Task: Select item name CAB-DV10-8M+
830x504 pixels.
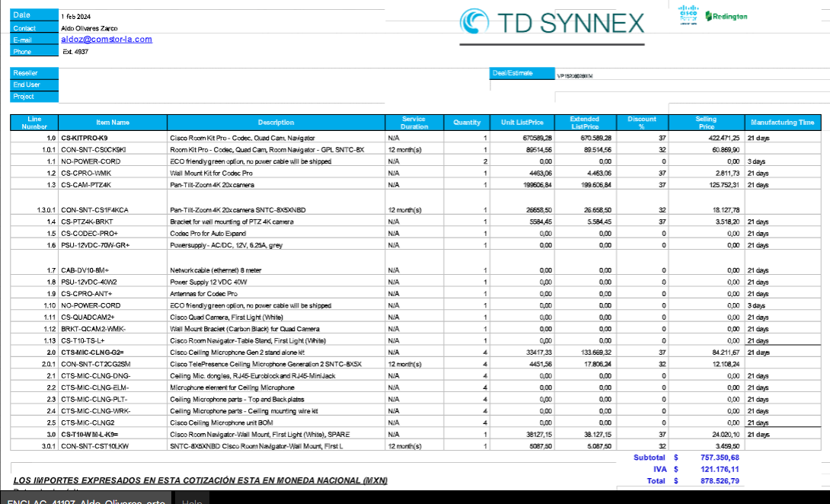Action: [85, 270]
